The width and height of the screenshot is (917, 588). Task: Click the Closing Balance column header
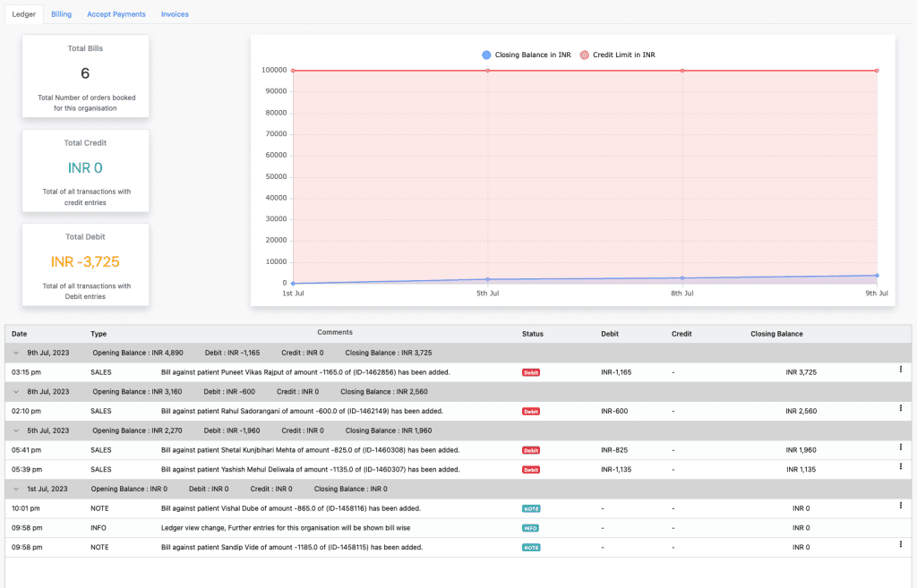[x=776, y=334]
